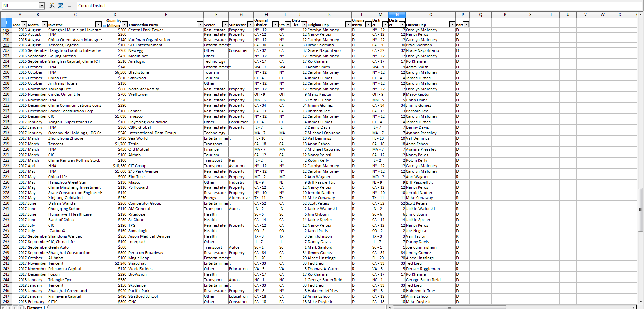Click cell 'Snapchat'
The width and height of the screenshot is (644, 309).
(166, 263)
